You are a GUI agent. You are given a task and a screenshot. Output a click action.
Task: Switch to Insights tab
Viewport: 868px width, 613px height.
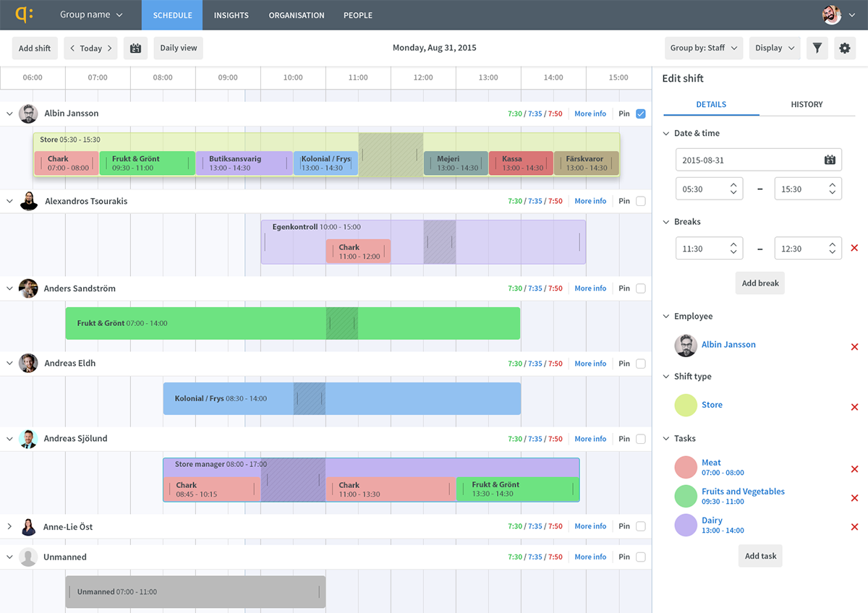tap(231, 15)
